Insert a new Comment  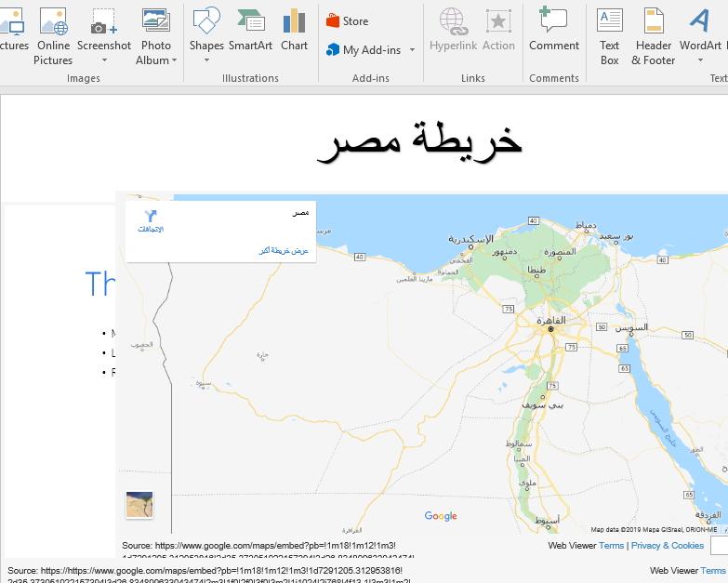554,30
